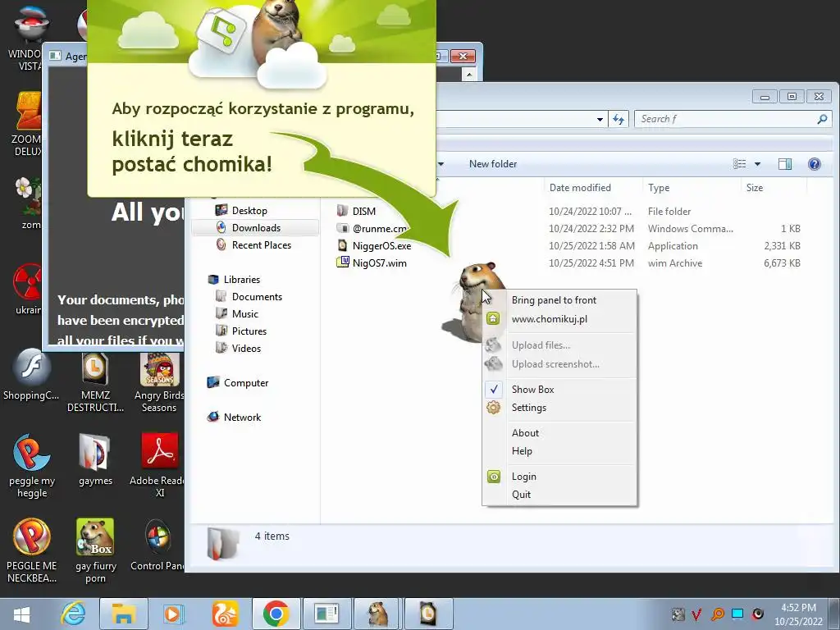
Task: Toggle the Show Box checkmark option
Action: [532, 390]
